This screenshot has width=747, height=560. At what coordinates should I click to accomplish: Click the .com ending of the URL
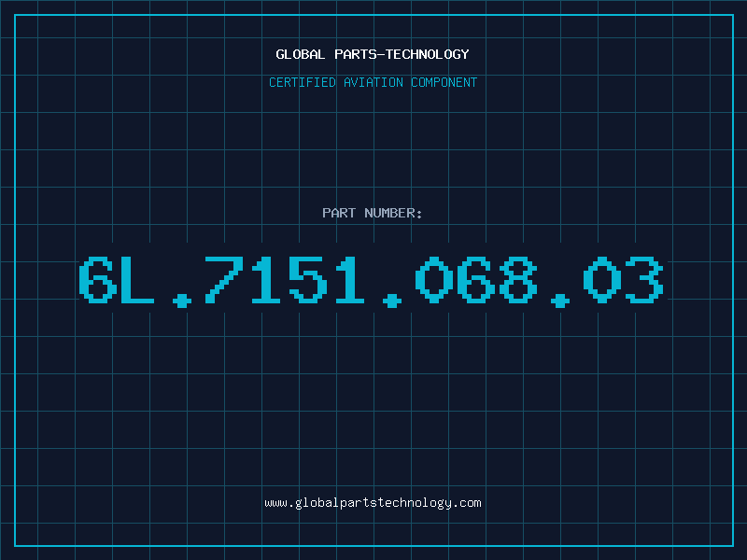[x=467, y=504]
